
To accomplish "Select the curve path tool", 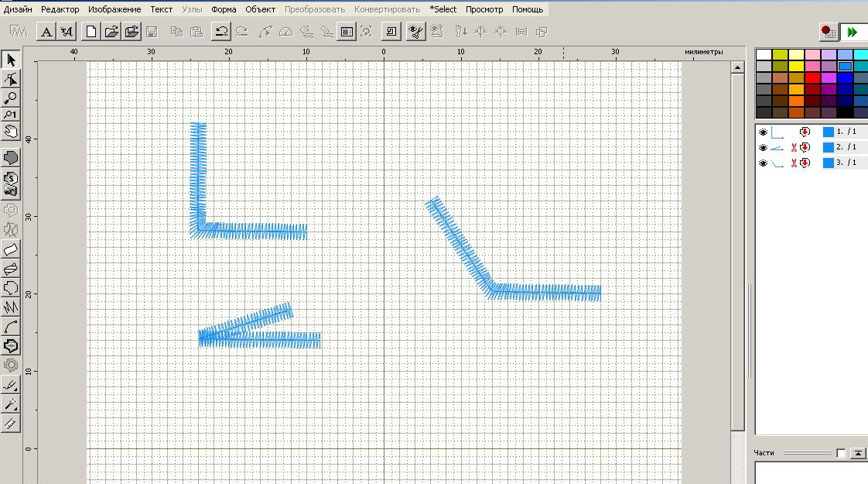I will point(11,327).
